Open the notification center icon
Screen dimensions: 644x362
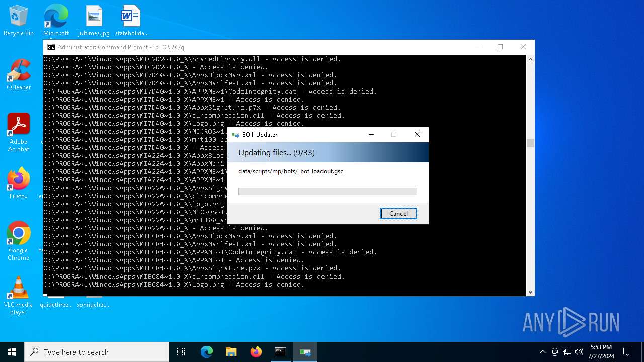[x=627, y=352]
